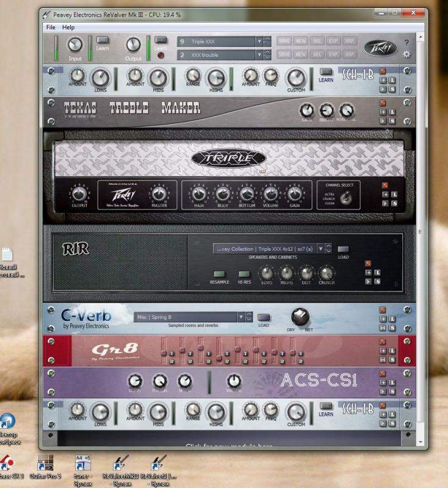Click the LOAD button on C-Verb module

[x=264, y=317]
